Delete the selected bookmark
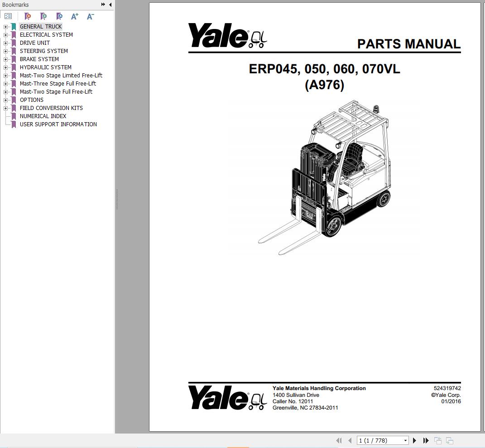The width and height of the screenshot is (485, 448). point(27,16)
